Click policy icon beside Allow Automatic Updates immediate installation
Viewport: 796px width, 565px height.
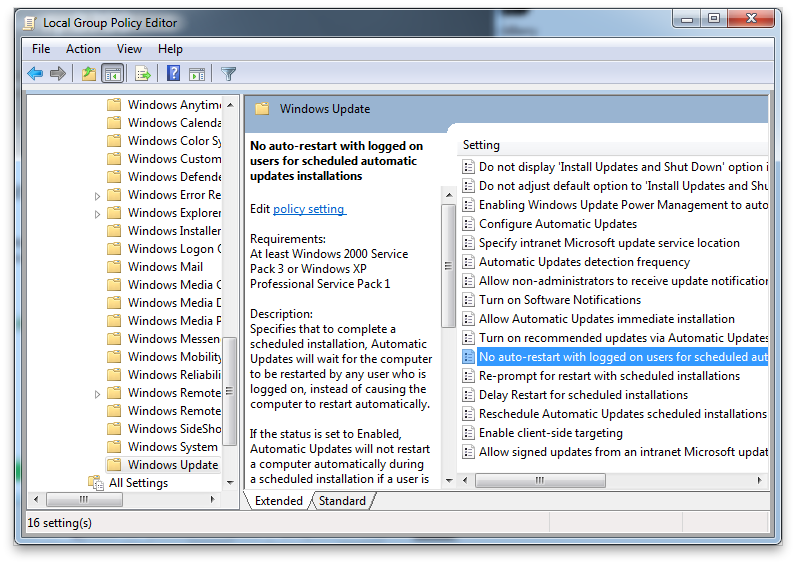(x=468, y=319)
